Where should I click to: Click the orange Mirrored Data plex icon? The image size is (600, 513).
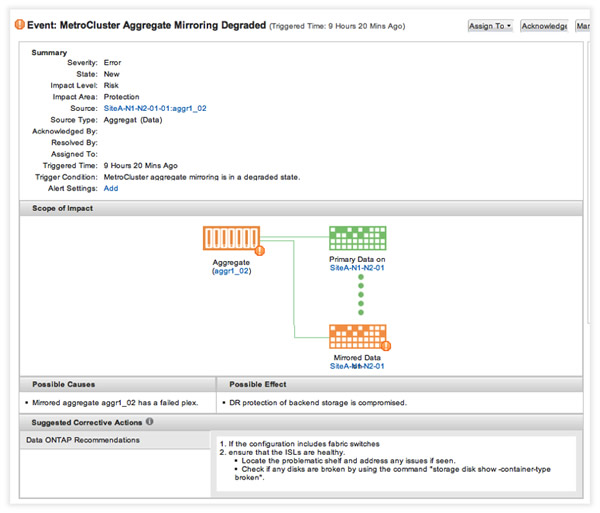coord(357,336)
